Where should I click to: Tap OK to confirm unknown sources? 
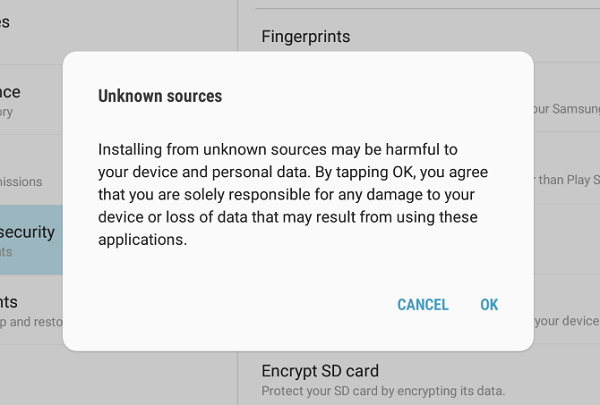pyautogui.click(x=488, y=305)
